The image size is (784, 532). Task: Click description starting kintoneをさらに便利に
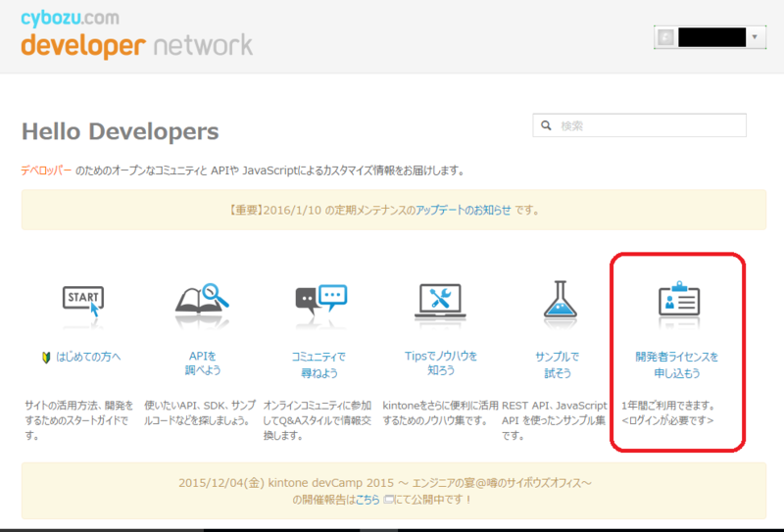tap(440, 413)
